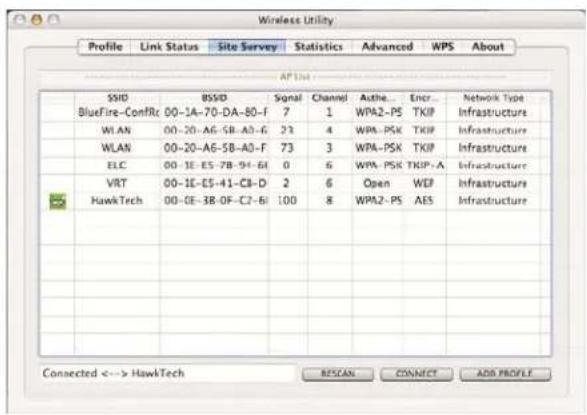The width and height of the screenshot is (587, 415).
Task: Select the VRT network row
Action: (295, 183)
